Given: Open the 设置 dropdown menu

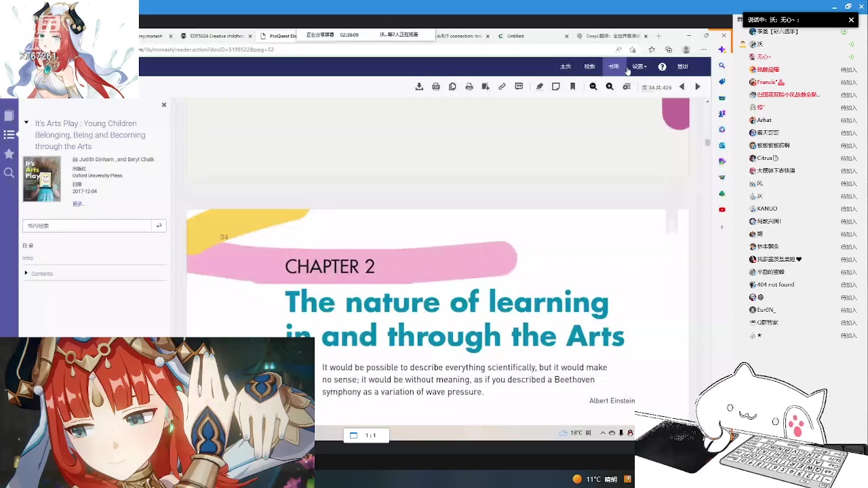Looking at the screenshot, I should [639, 66].
